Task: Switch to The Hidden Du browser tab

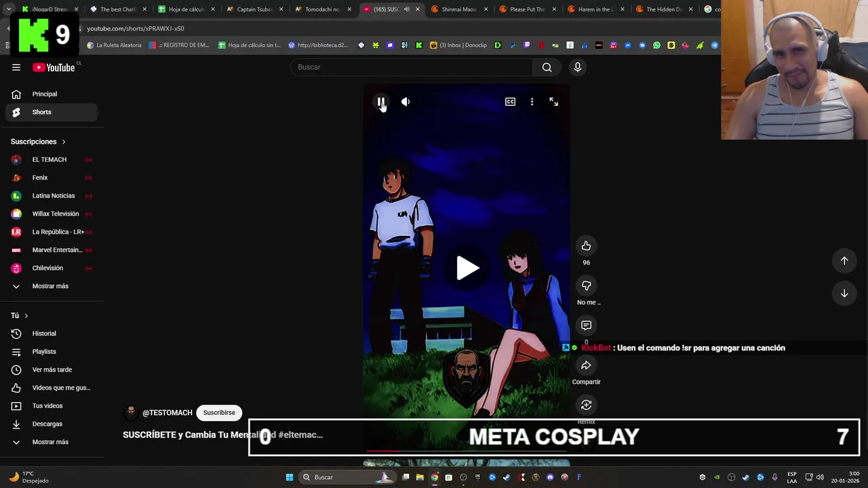Action: coord(663,9)
